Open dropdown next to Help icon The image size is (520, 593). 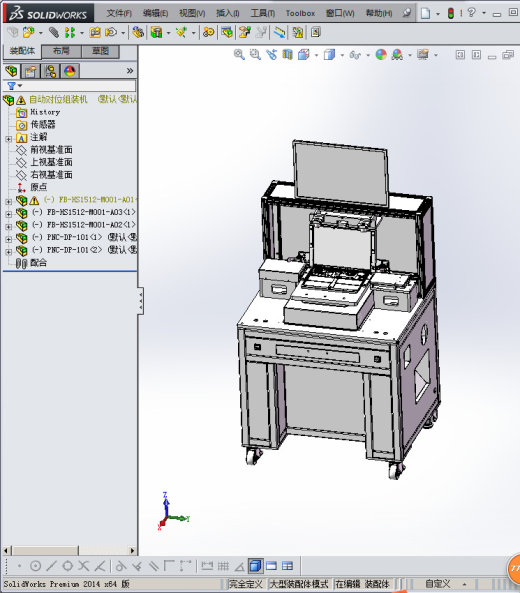[484, 13]
